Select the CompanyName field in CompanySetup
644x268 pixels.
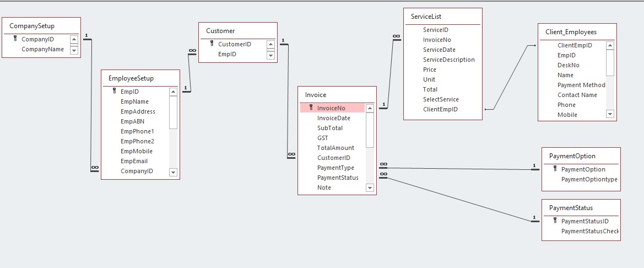(x=42, y=49)
